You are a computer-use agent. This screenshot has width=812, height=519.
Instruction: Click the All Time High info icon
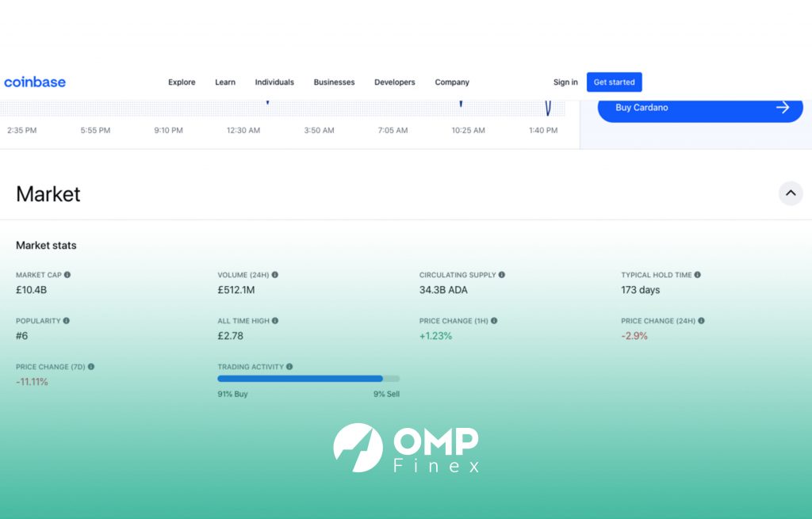(x=275, y=321)
